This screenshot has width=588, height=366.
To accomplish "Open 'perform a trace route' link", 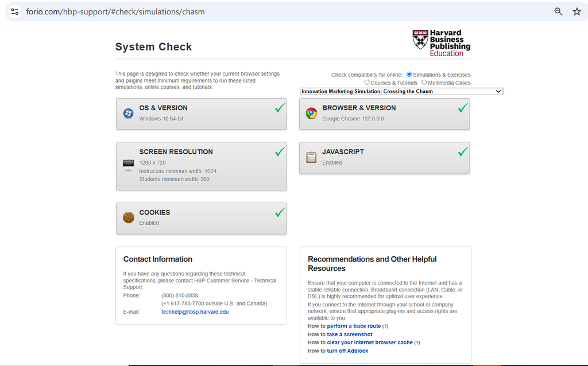I will point(354,326).
